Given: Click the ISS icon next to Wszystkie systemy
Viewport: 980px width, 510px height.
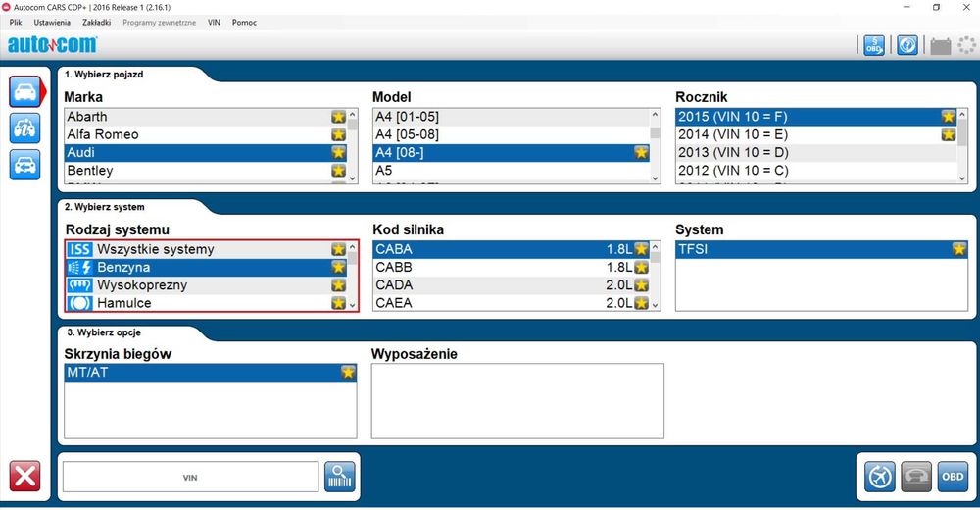Looking at the screenshot, I should 80,249.
